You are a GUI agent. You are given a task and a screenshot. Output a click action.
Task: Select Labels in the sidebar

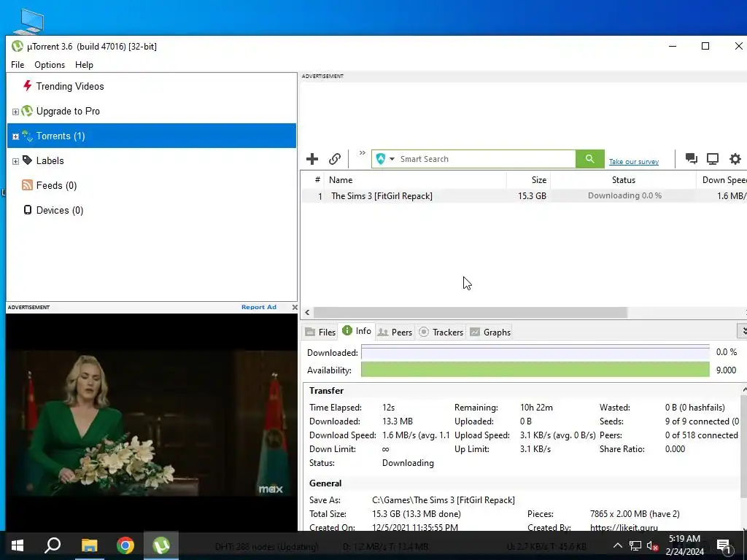50,161
